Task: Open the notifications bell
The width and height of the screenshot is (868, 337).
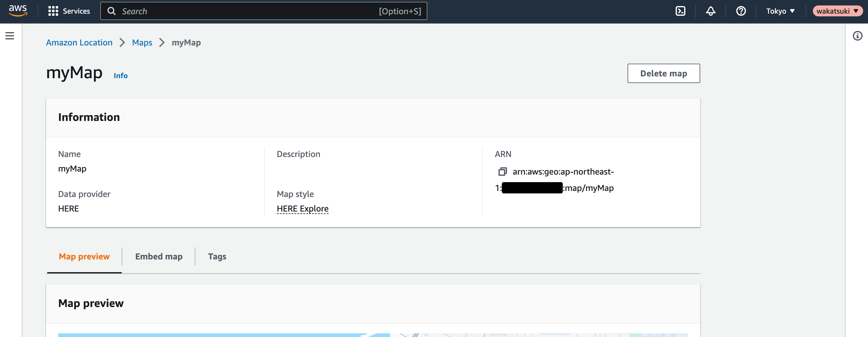Action: [x=711, y=11]
